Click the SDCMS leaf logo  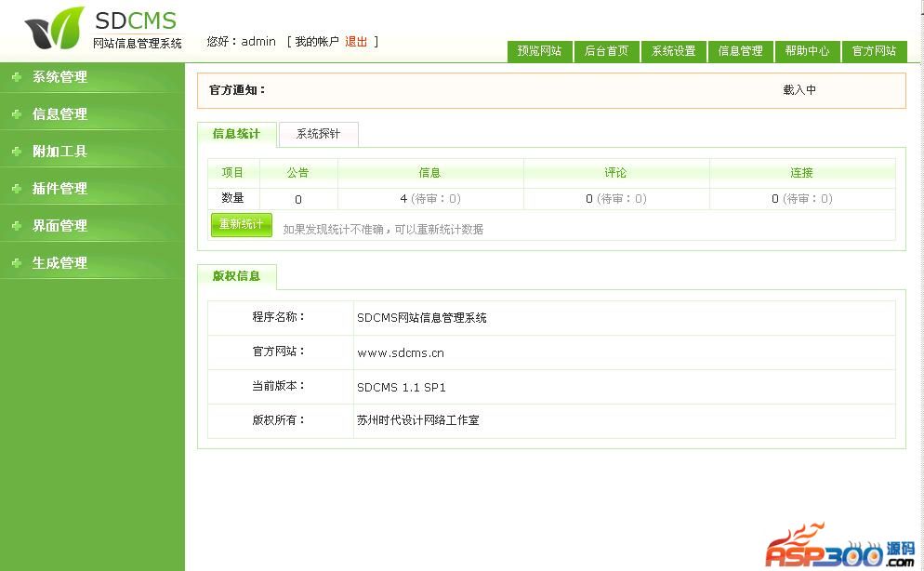pos(54,29)
